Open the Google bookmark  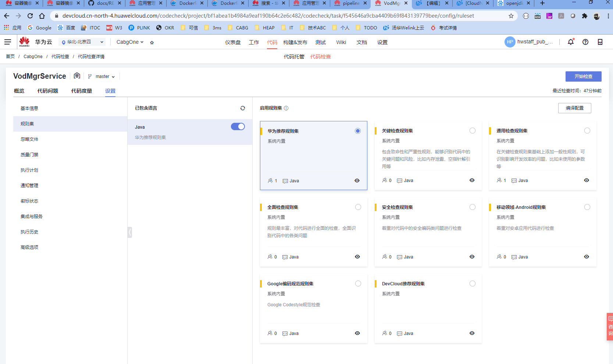[x=40, y=28]
